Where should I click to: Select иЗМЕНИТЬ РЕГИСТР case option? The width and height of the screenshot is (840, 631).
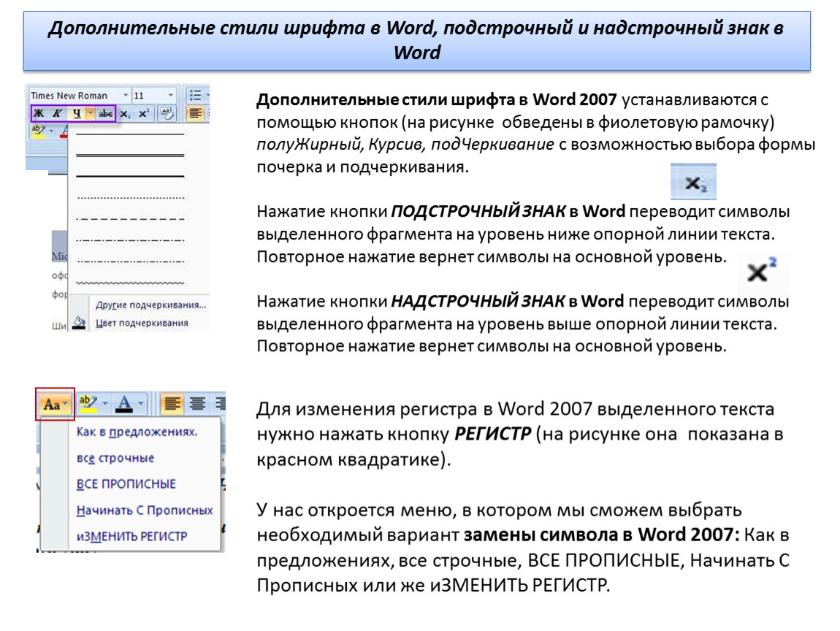point(131,536)
